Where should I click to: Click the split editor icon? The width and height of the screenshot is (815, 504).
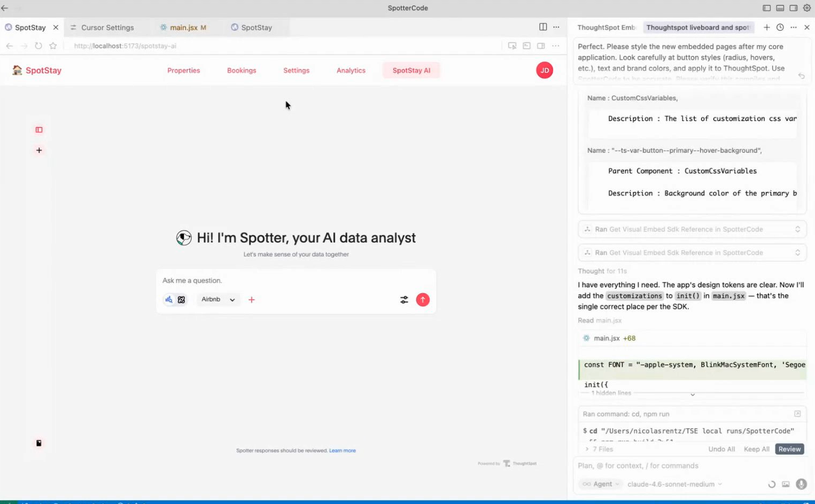point(543,27)
